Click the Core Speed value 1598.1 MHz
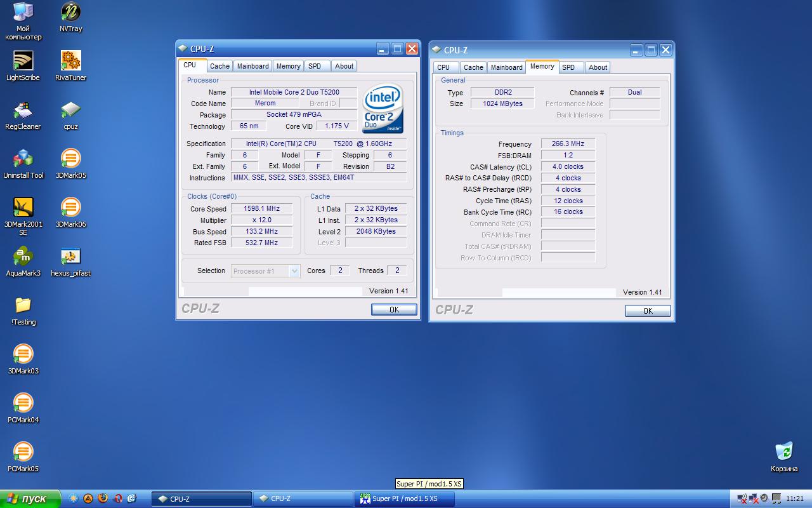The image size is (812, 508). (x=261, y=208)
